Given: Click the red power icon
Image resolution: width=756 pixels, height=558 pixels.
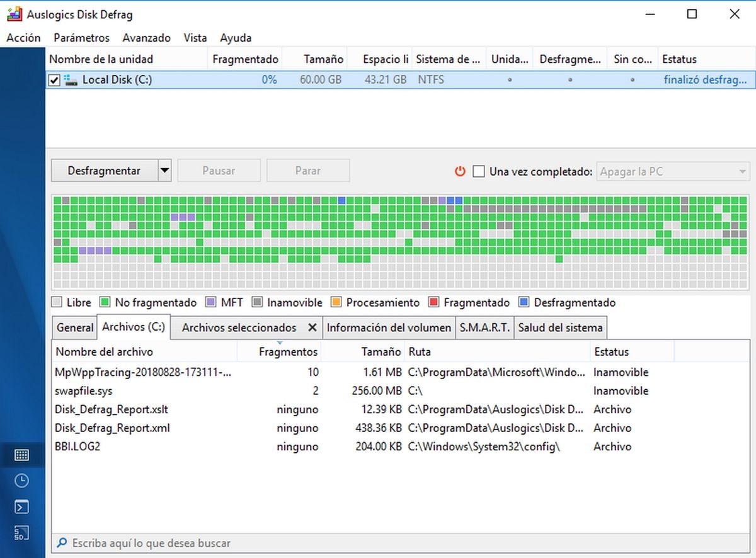Looking at the screenshot, I should pos(460,171).
